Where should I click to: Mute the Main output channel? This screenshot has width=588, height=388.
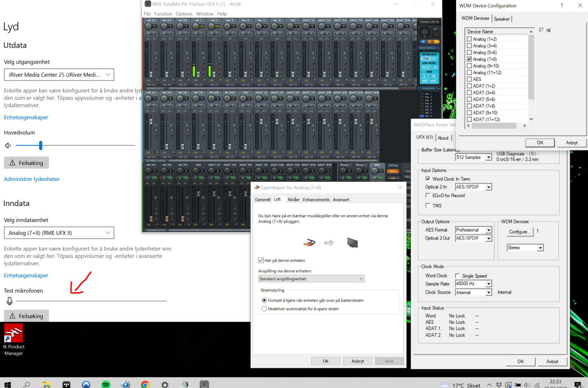point(374,178)
